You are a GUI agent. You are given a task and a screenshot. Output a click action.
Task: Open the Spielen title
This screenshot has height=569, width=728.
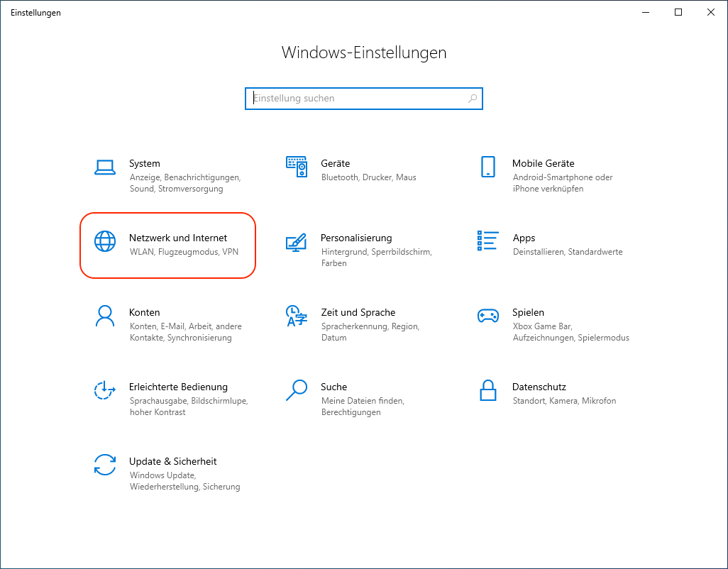528,312
